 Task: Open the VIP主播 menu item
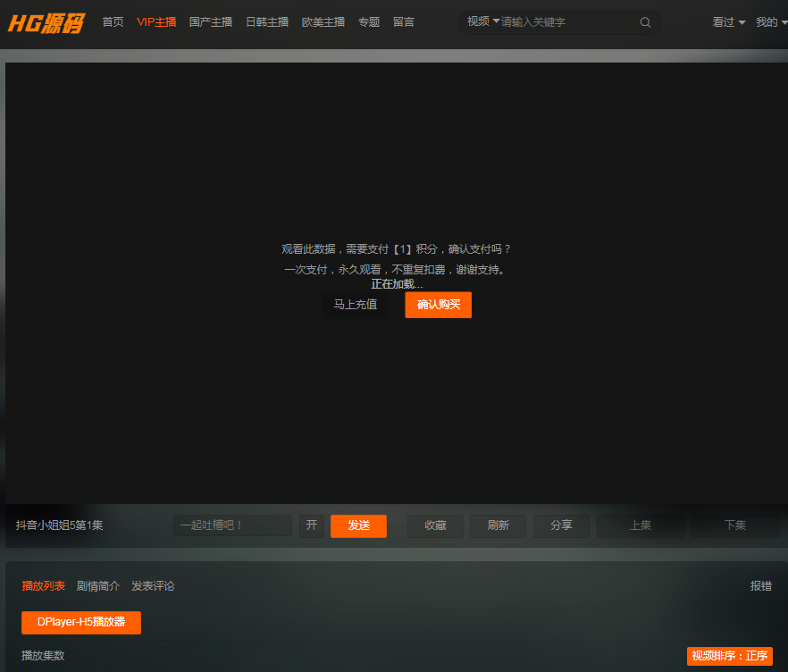(x=156, y=21)
